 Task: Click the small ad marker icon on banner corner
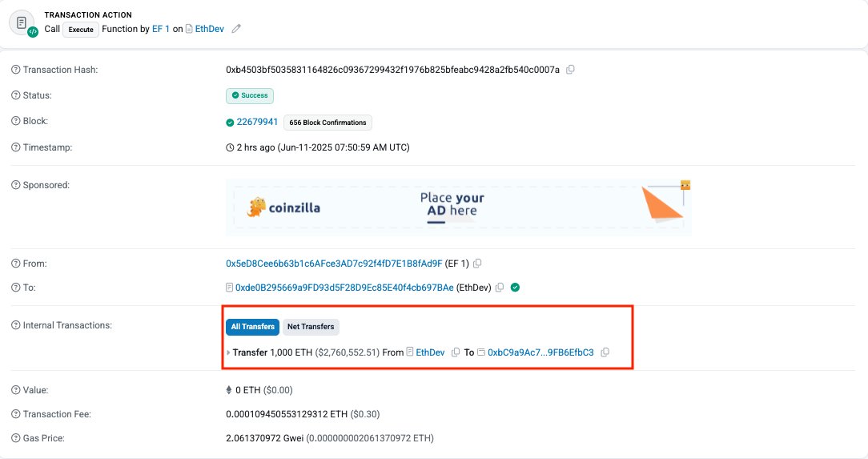tap(685, 185)
